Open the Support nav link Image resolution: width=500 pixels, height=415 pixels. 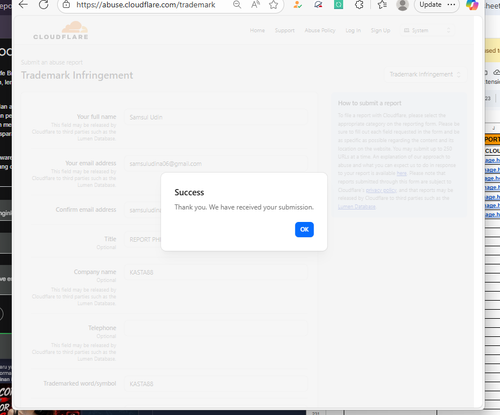pos(285,30)
